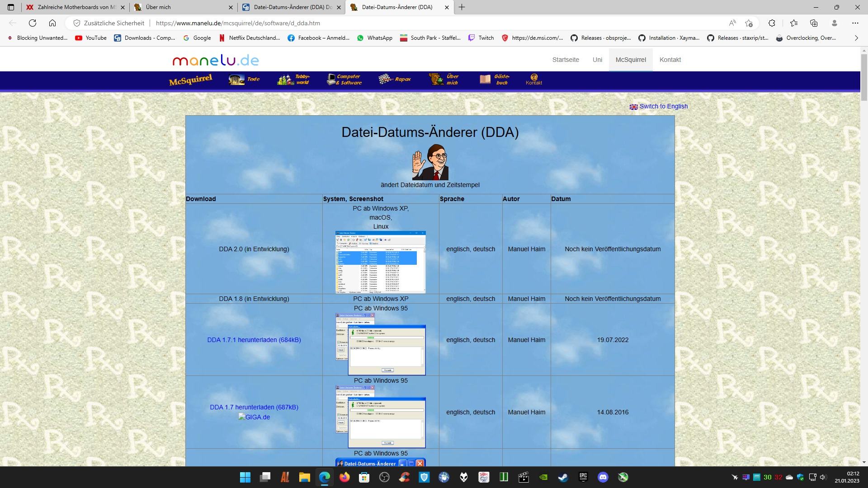
Task: Click the date cell 19.07.2022
Action: [x=613, y=340]
